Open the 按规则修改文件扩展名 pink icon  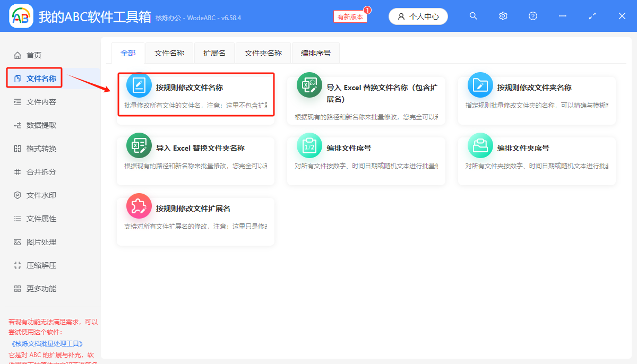click(139, 207)
